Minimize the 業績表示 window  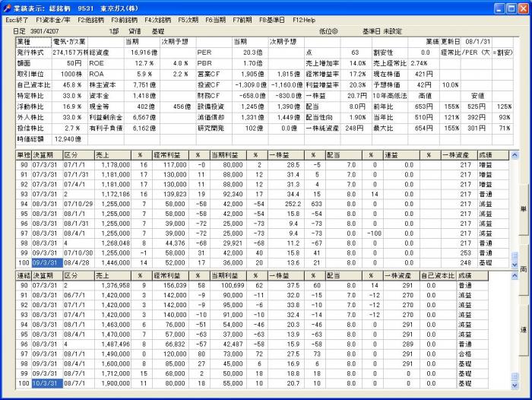(x=499, y=8)
